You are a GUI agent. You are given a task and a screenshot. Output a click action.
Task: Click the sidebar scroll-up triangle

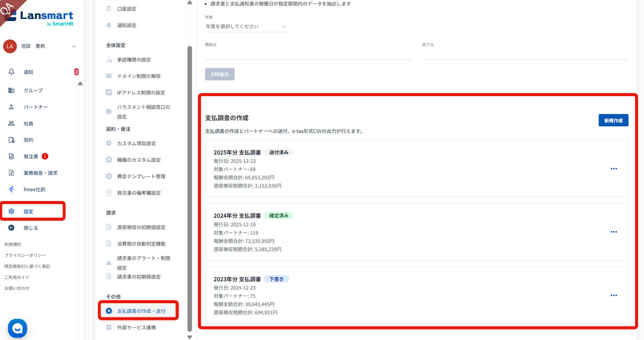(80, 83)
